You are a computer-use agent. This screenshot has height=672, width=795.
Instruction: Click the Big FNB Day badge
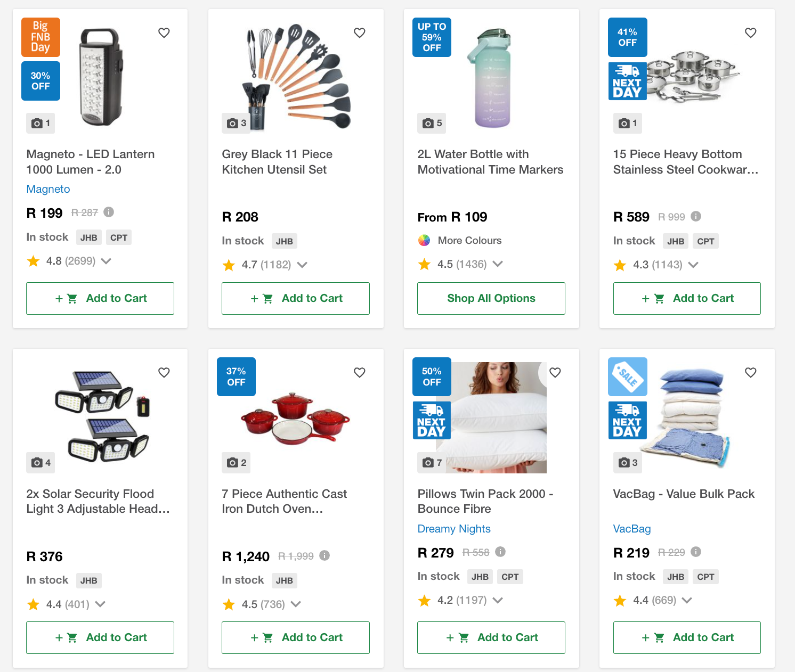tap(40, 37)
